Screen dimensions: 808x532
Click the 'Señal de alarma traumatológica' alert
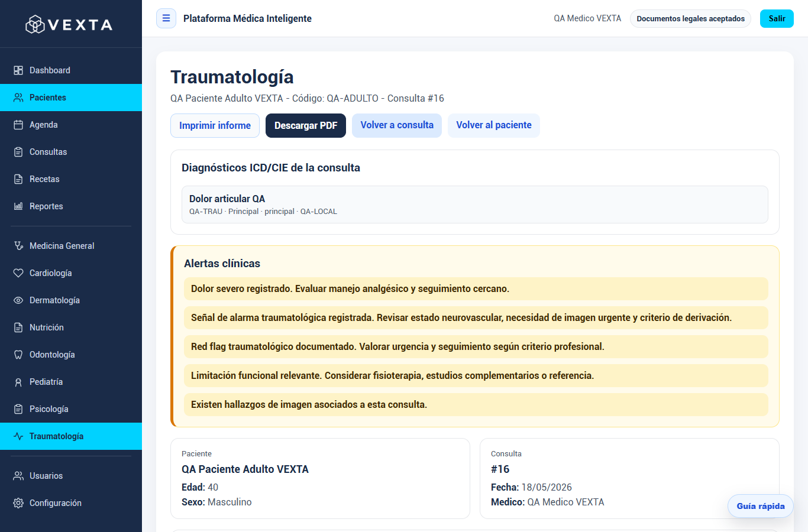pyautogui.click(x=476, y=318)
